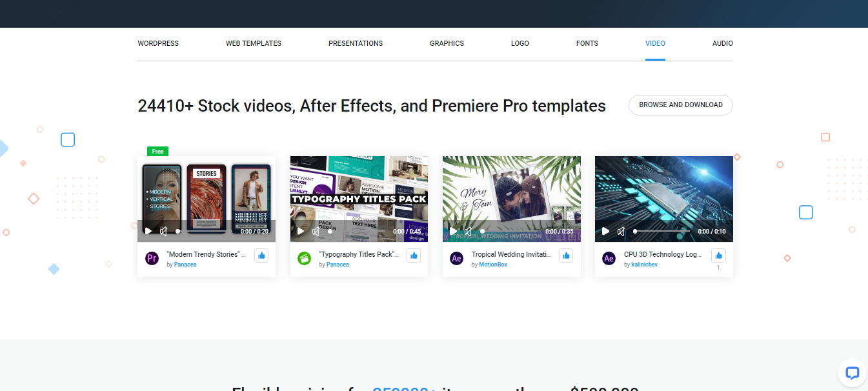Image resolution: width=868 pixels, height=391 pixels.
Task: Click the green product icon on Typography Titles Pack
Action: 304,257
